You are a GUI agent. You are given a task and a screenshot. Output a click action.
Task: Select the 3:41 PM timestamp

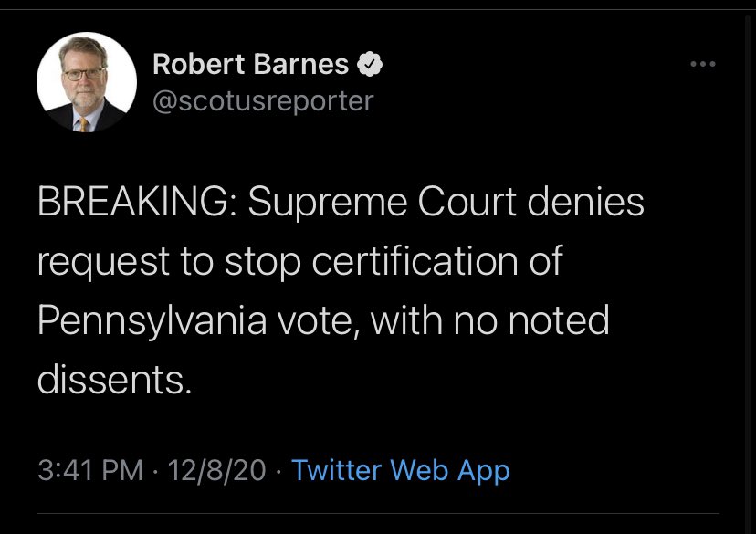(x=90, y=470)
